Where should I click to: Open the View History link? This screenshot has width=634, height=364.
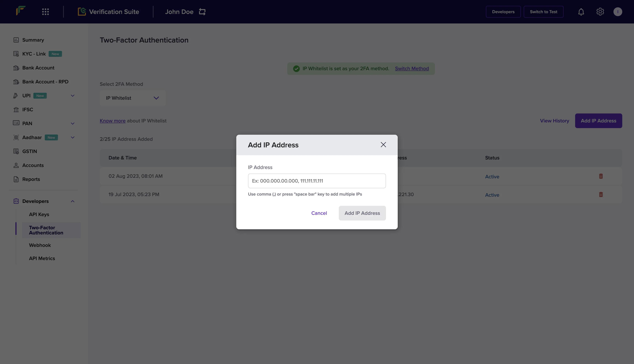[x=554, y=121]
